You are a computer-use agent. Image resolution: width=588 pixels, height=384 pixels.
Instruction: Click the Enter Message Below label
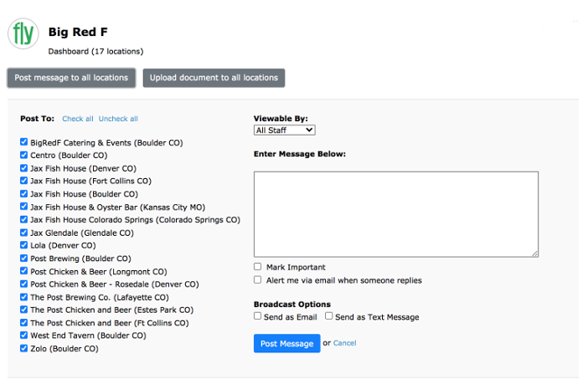click(x=300, y=154)
